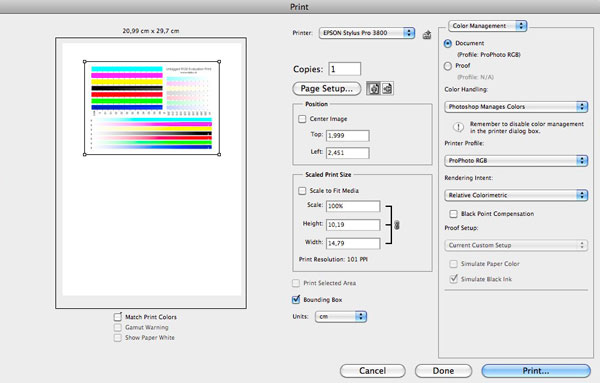Click the Print Resolution: 101 PPI text

tap(333, 259)
